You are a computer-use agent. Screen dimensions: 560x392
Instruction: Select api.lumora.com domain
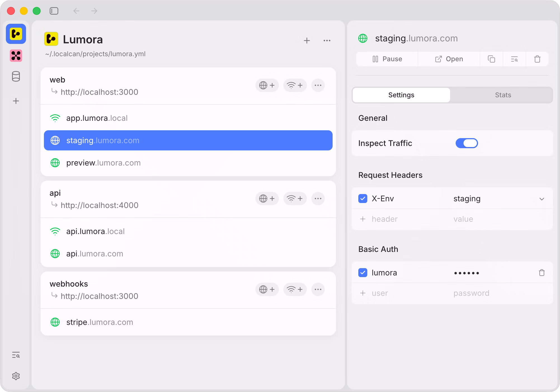click(188, 254)
